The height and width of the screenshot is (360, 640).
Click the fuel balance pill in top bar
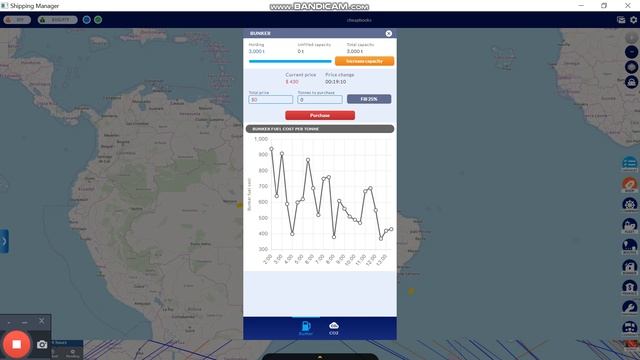[17, 20]
